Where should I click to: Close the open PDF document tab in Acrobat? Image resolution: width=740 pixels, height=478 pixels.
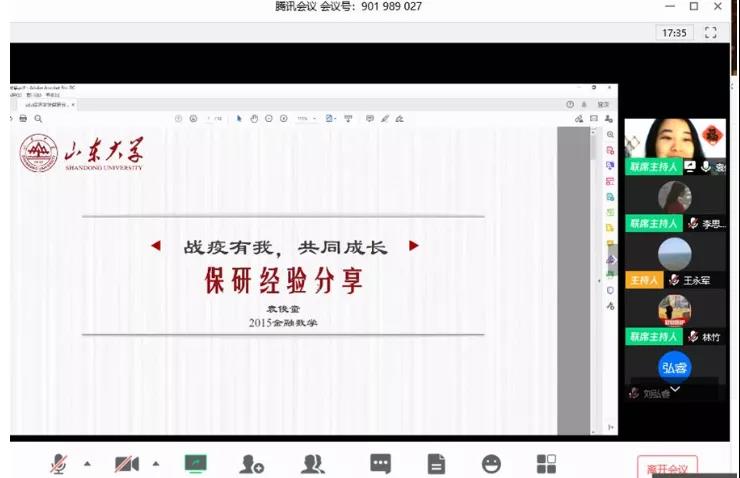(x=73, y=104)
